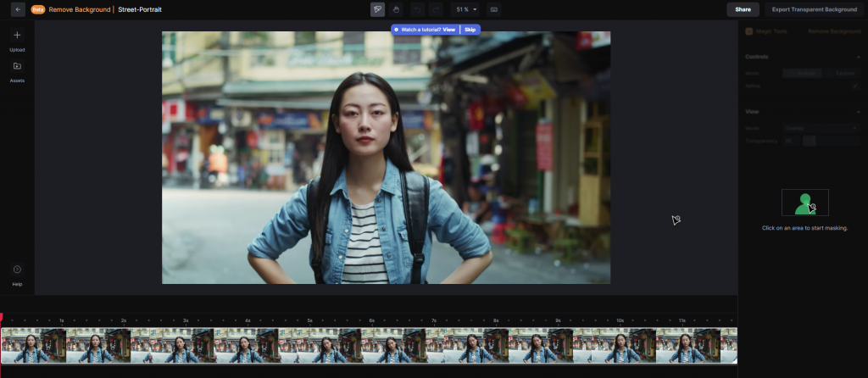Open the Assets folder
The width and height of the screenshot is (868, 378).
pyautogui.click(x=17, y=66)
